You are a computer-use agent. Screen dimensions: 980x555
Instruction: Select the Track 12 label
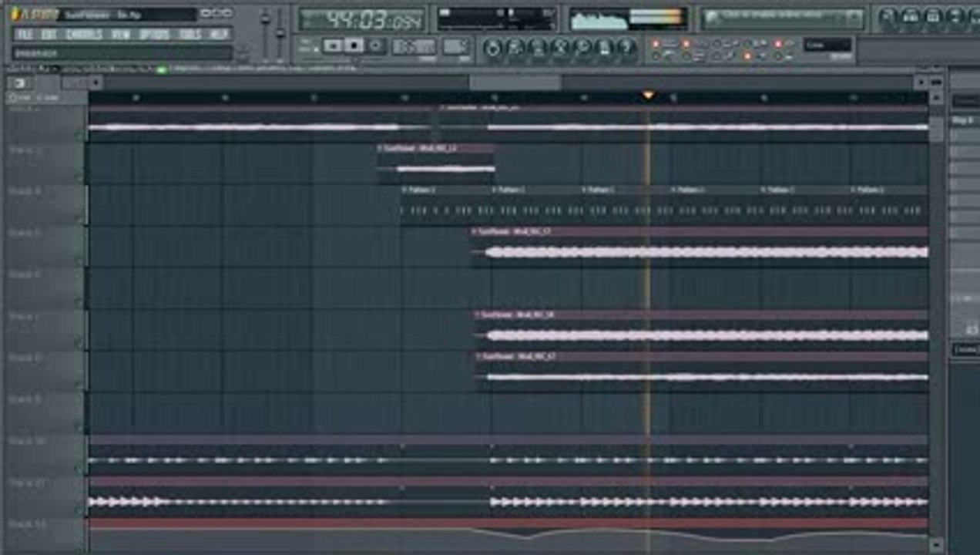(x=27, y=524)
